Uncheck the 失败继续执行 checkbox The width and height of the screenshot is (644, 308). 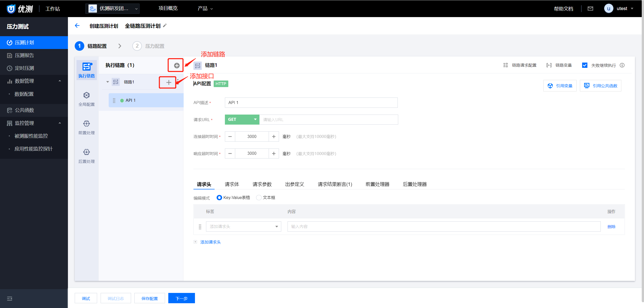pyautogui.click(x=585, y=65)
